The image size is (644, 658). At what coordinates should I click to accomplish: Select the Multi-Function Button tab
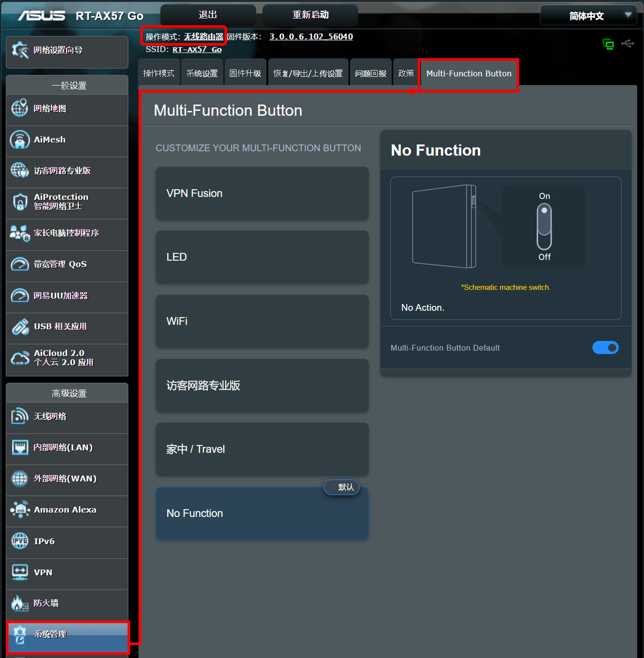[x=469, y=73]
